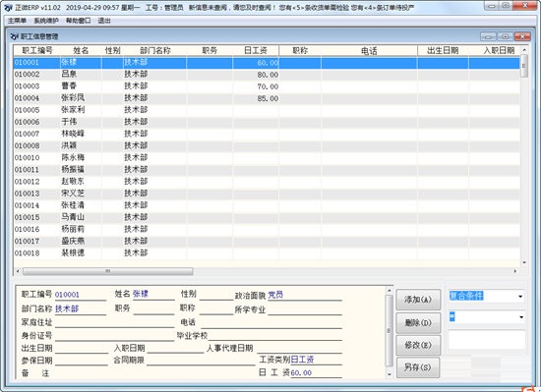This screenshot has height=392, width=541.
Task: Click the 电话 column header
Action: coord(369,51)
